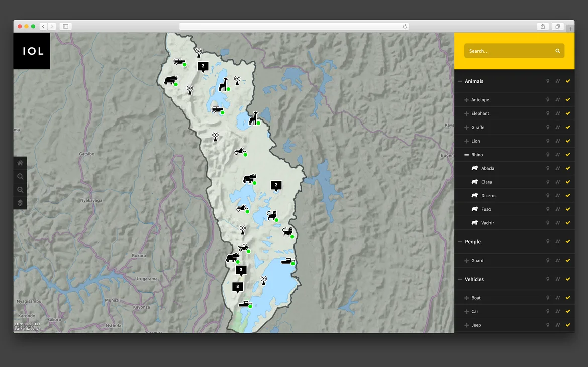
Task: Click the pin icon in the People row
Action: click(547, 242)
